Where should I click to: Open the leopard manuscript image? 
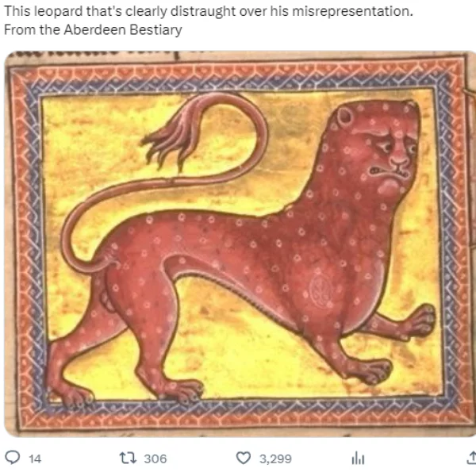pyautogui.click(x=240, y=244)
